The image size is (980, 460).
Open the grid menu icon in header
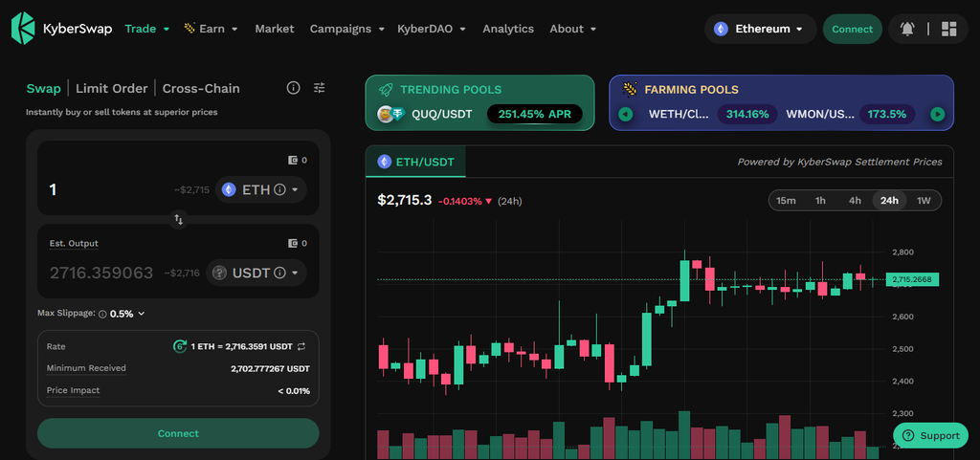[x=948, y=29]
